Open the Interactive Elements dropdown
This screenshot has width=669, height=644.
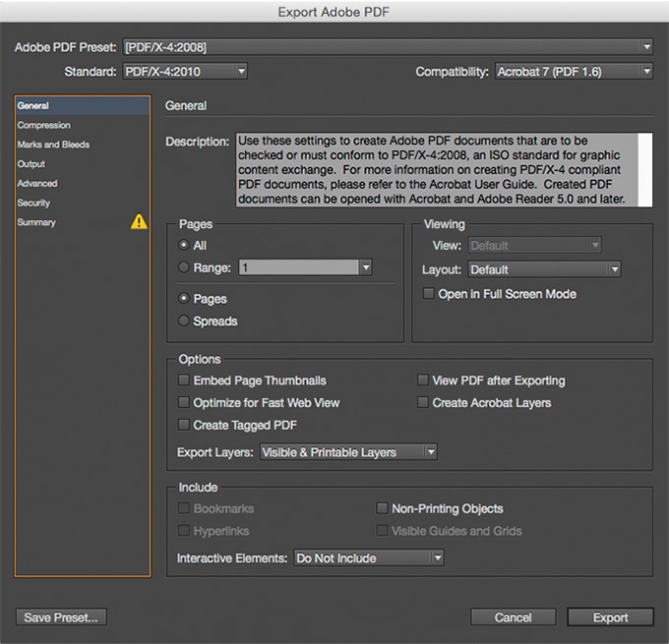[368, 558]
